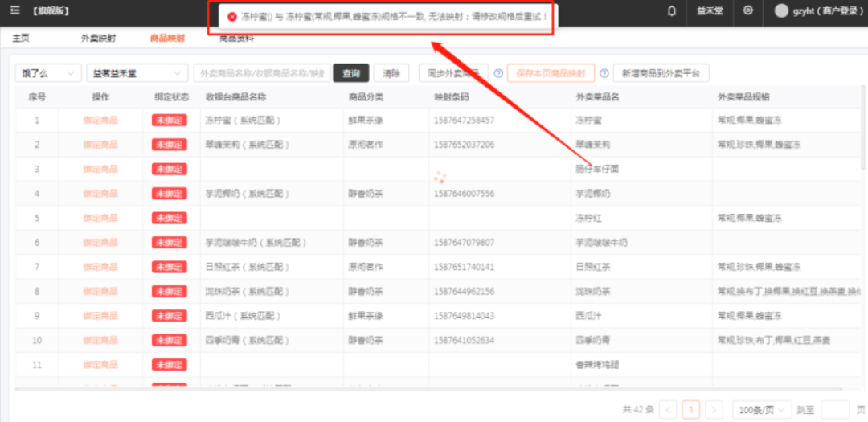
Task: Click the 同步外卖商品 button
Action: pos(453,73)
